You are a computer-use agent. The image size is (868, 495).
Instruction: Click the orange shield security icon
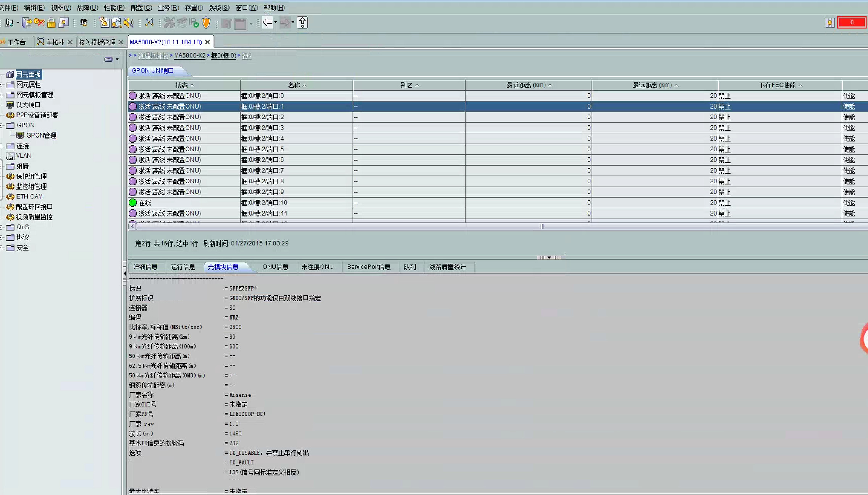coord(206,23)
